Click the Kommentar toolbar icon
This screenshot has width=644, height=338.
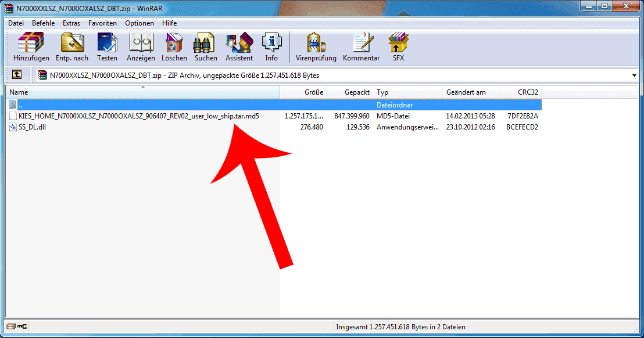click(363, 42)
